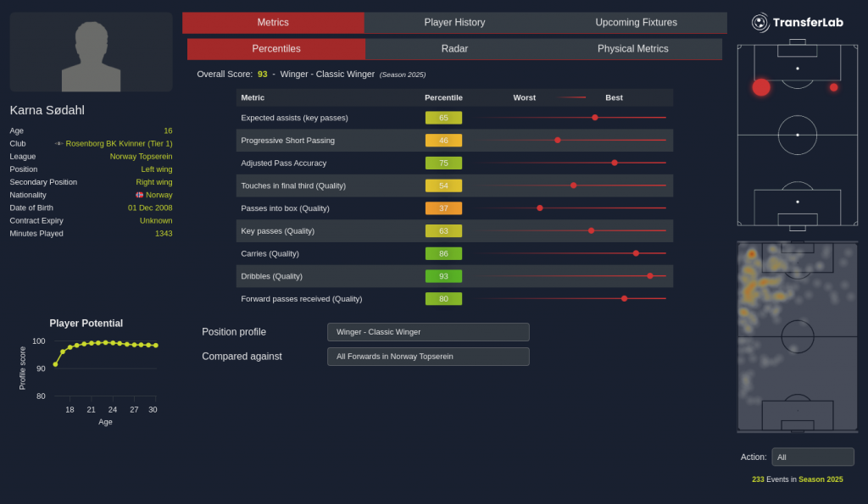The image size is (868, 504).
Task: Click the Dribbles percentile 93 badge
Action: (443, 276)
